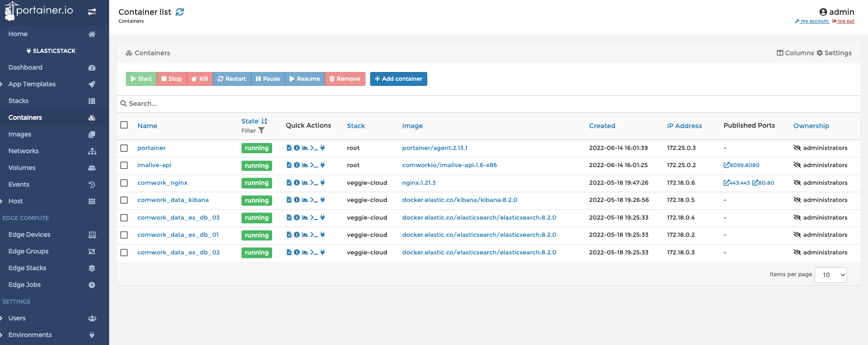Viewport: 868px width, 345px height.
Task: Open inspect icon for comwork_data_es_db_02 container
Action: point(297,253)
